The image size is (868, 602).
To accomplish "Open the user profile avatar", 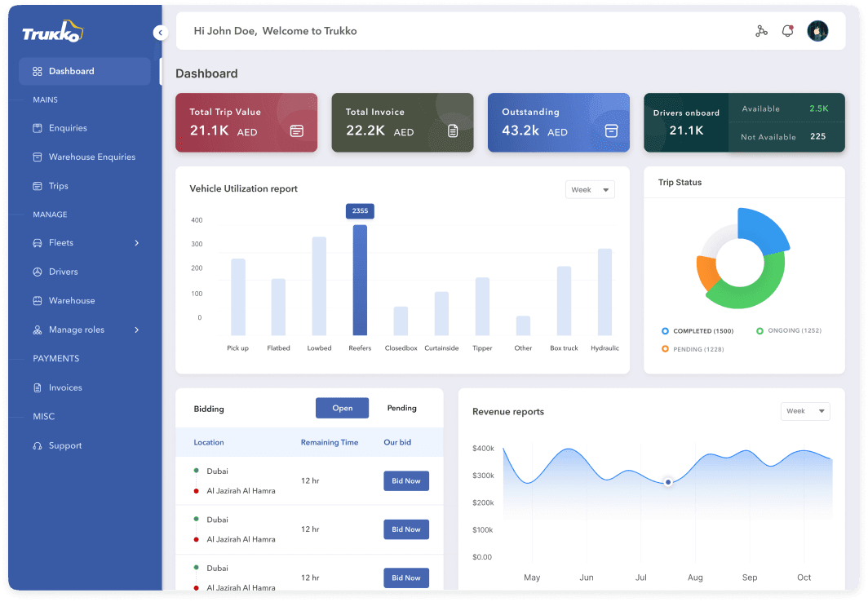I will [x=817, y=31].
